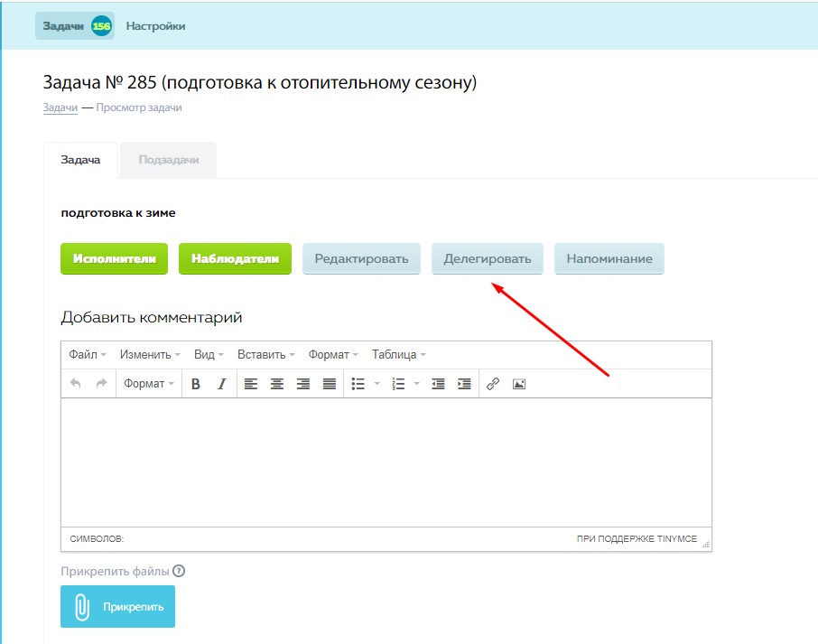Open bulleted list style dropdown arrow

[x=377, y=384]
